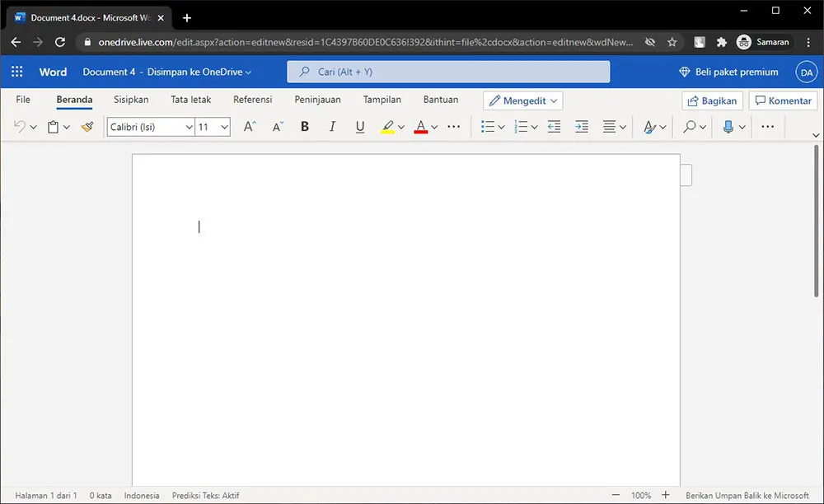Increase zoom using the plus control
Viewport: 824px width, 504px height.
pyautogui.click(x=666, y=495)
